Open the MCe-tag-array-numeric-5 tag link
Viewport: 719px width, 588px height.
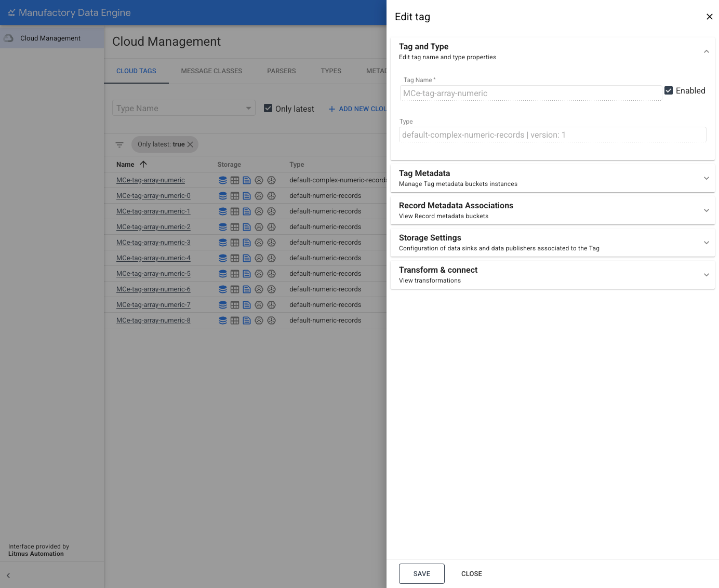[x=153, y=273]
